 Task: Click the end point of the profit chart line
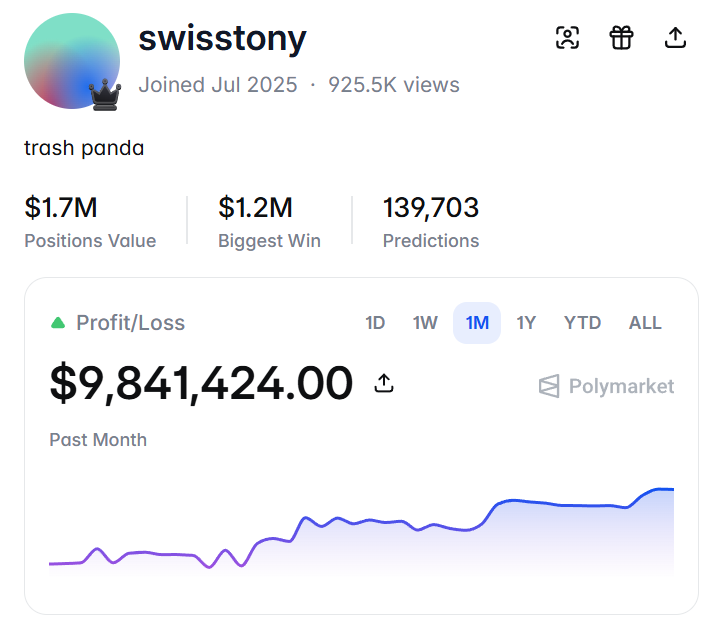673,489
